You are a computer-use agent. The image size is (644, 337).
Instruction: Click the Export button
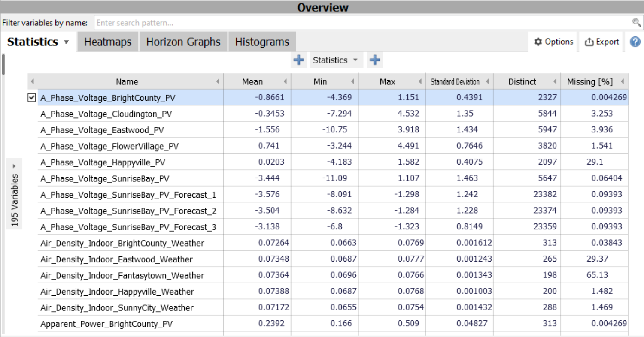(602, 42)
